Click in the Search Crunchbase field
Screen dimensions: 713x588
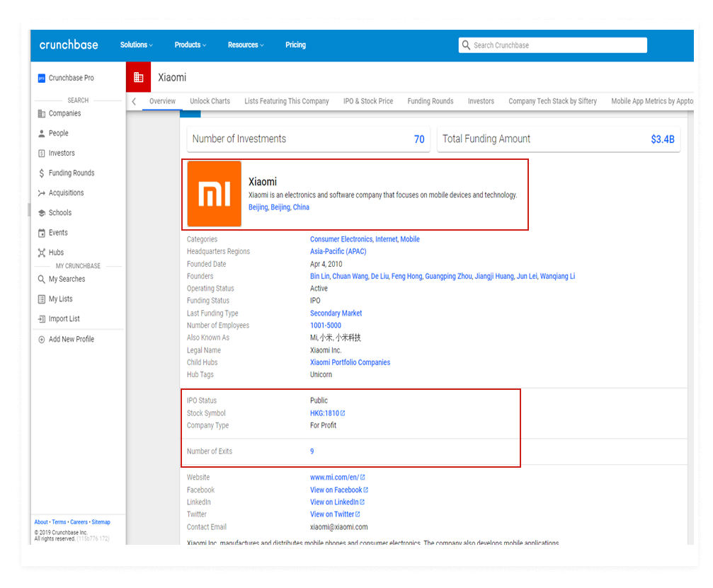(552, 45)
